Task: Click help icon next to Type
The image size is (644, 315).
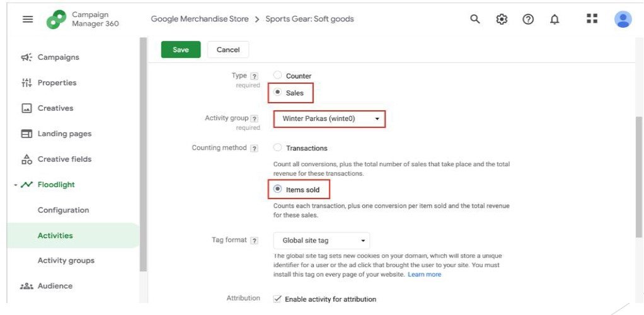Action: pos(255,76)
